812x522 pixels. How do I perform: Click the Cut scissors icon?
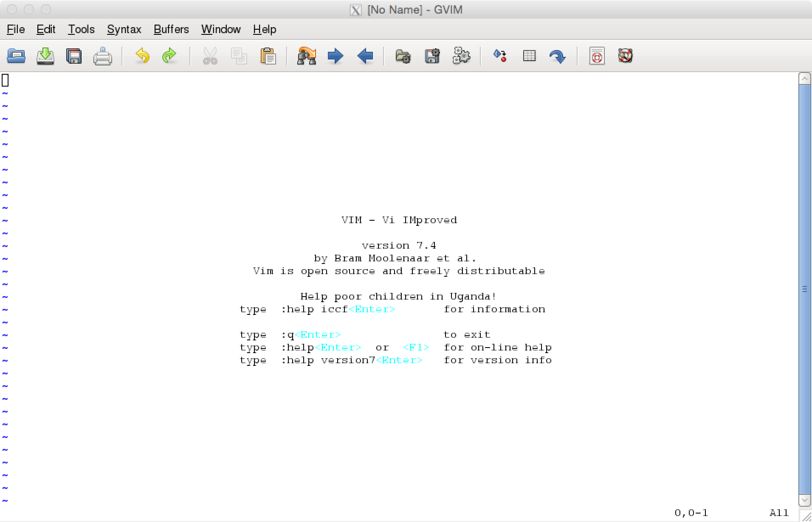[x=210, y=56]
